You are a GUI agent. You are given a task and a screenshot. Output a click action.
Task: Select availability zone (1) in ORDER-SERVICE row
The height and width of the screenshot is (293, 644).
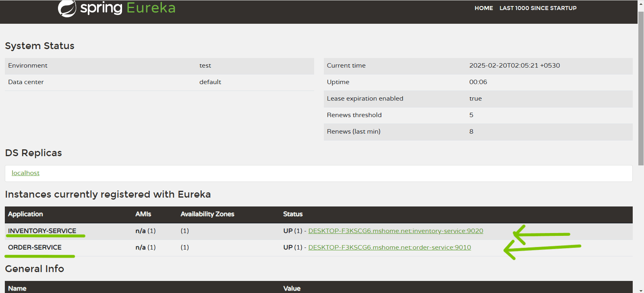coord(184,248)
